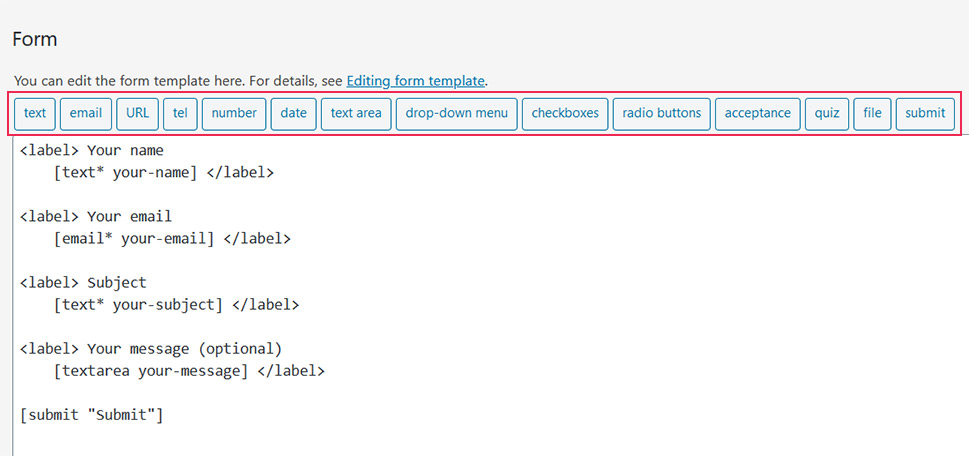Insert a number field tag

point(234,113)
